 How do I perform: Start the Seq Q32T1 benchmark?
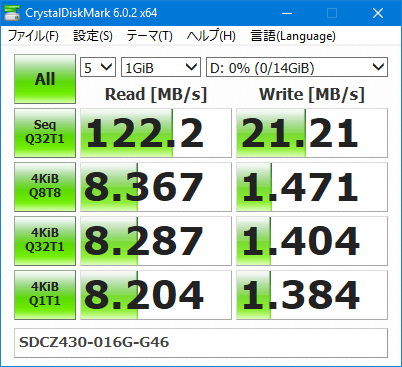point(45,133)
